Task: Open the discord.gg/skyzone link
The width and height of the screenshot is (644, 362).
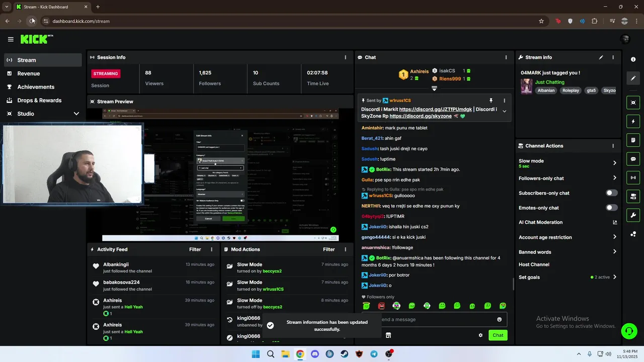Action: 421,116
